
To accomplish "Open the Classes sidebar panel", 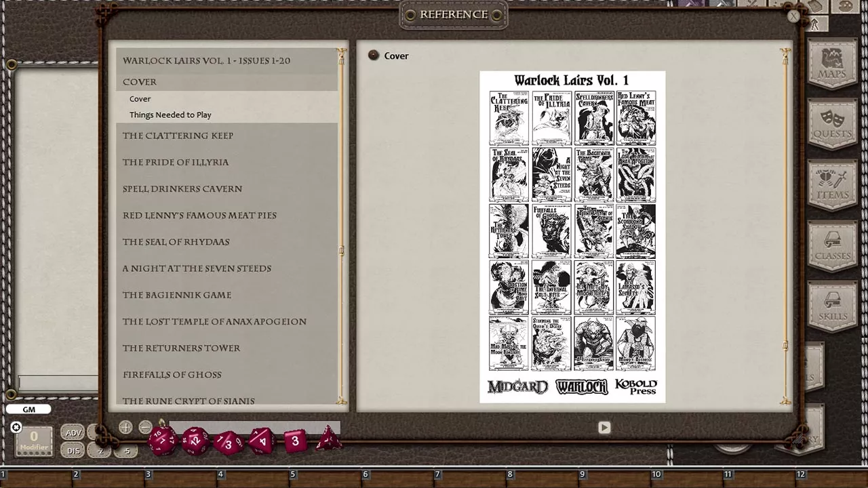I will (x=833, y=247).
